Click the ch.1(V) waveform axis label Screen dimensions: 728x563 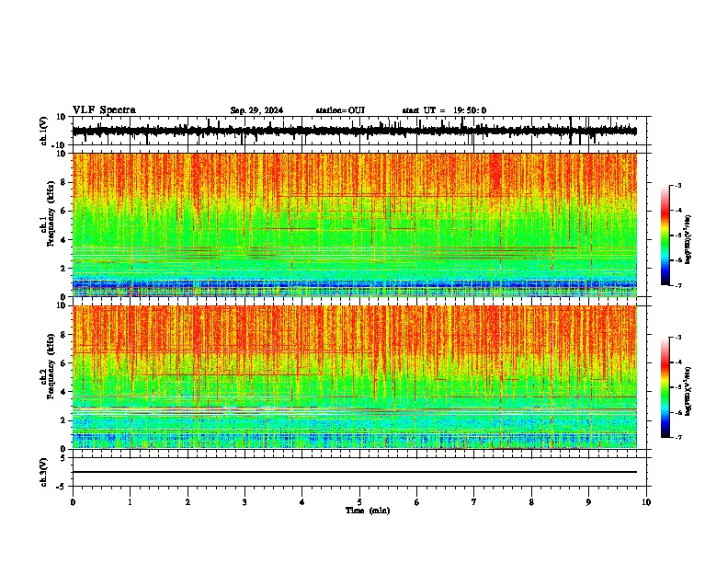(x=44, y=131)
